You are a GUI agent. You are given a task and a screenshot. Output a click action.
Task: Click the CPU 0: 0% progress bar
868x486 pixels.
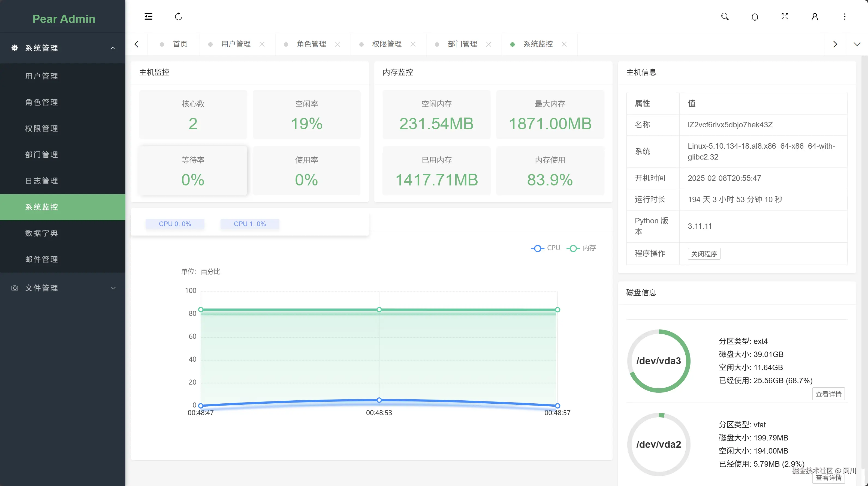[x=175, y=224]
